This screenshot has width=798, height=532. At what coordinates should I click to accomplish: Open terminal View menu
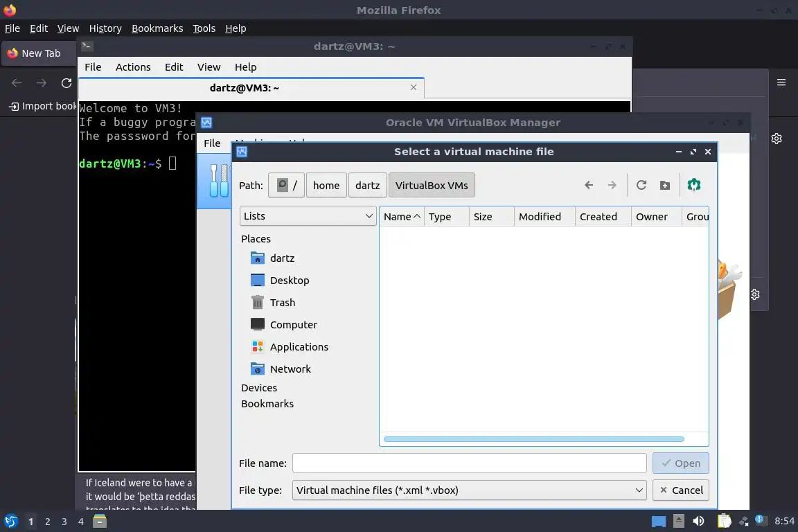pyautogui.click(x=209, y=67)
